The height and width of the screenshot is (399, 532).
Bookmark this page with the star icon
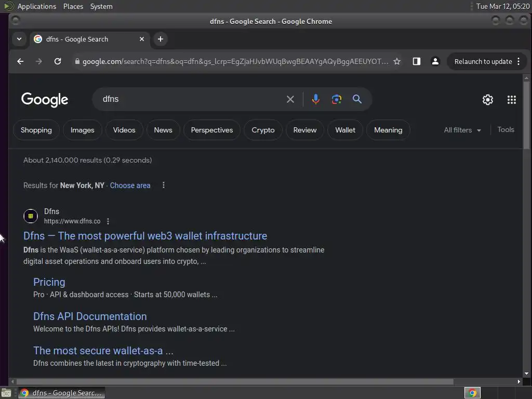tap(397, 61)
